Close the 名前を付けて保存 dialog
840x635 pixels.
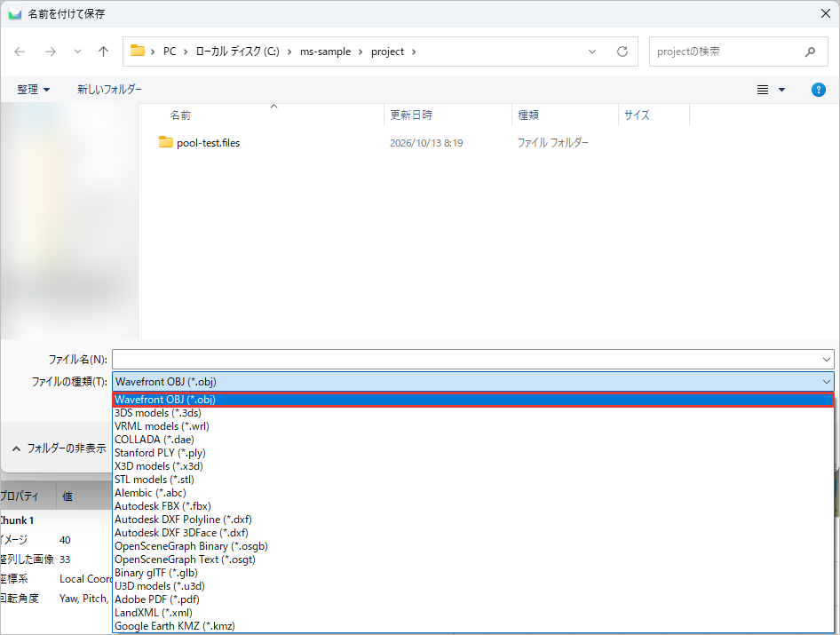[x=826, y=13]
